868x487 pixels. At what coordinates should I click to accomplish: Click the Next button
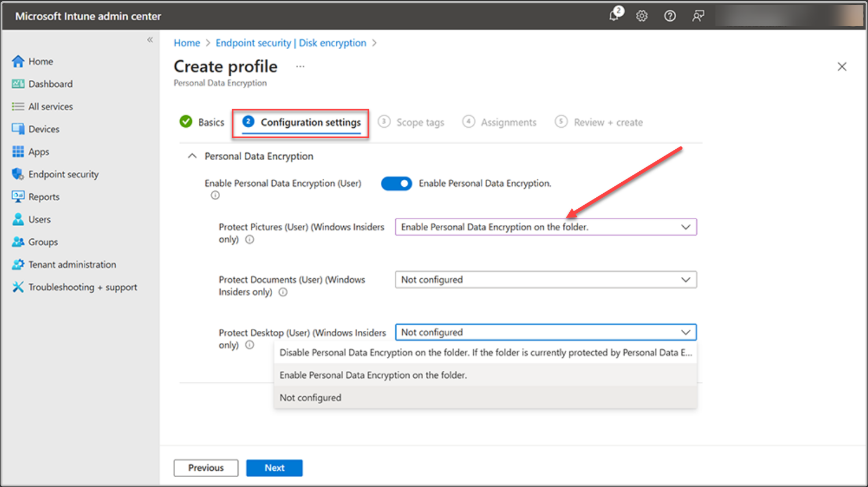coord(275,468)
